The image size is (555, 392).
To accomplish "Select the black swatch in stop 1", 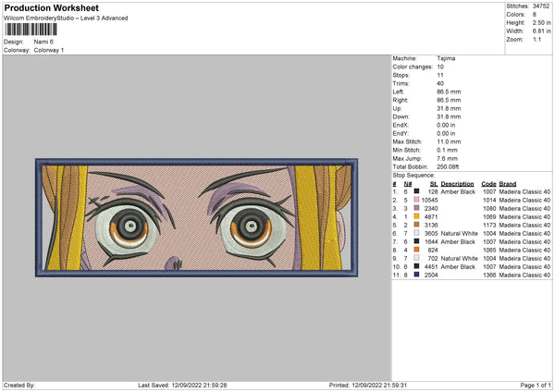I will pyautogui.click(x=416, y=190).
